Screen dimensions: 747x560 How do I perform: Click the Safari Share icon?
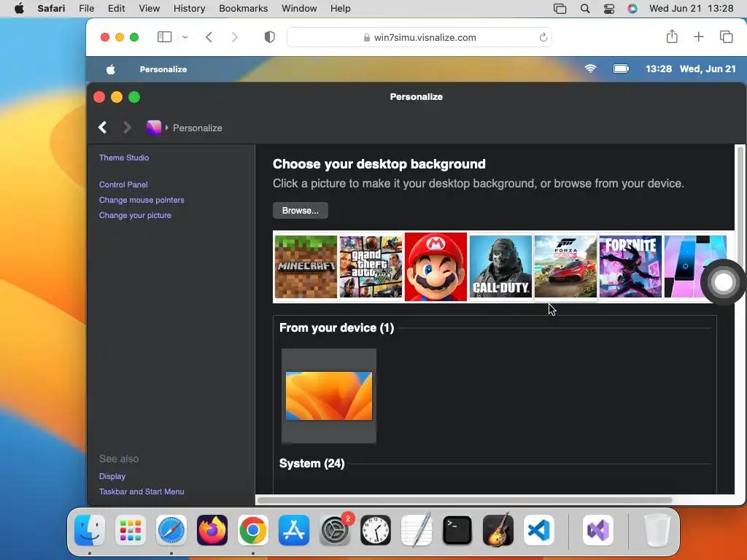tap(672, 36)
